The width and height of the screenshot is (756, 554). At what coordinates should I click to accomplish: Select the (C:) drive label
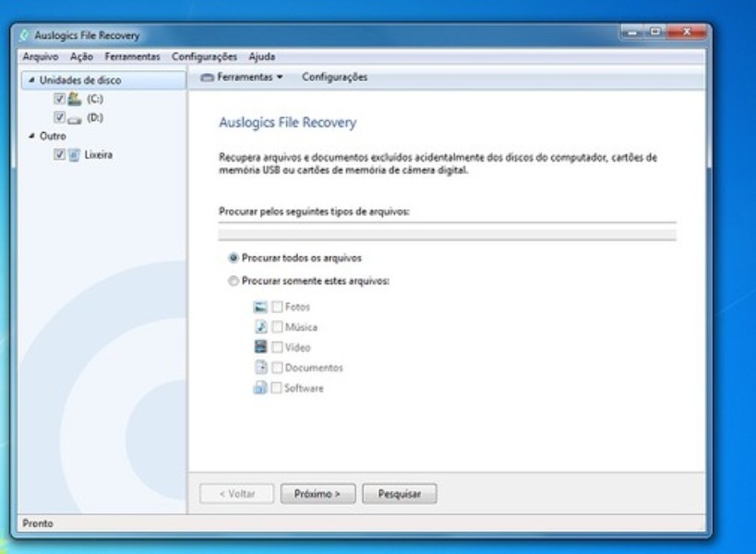(95, 99)
